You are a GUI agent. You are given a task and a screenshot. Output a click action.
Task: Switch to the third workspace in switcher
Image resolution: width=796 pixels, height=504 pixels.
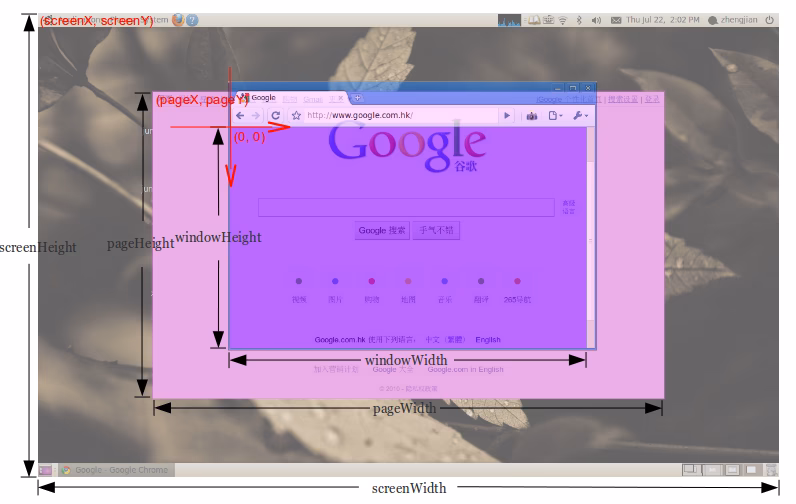[732, 470]
